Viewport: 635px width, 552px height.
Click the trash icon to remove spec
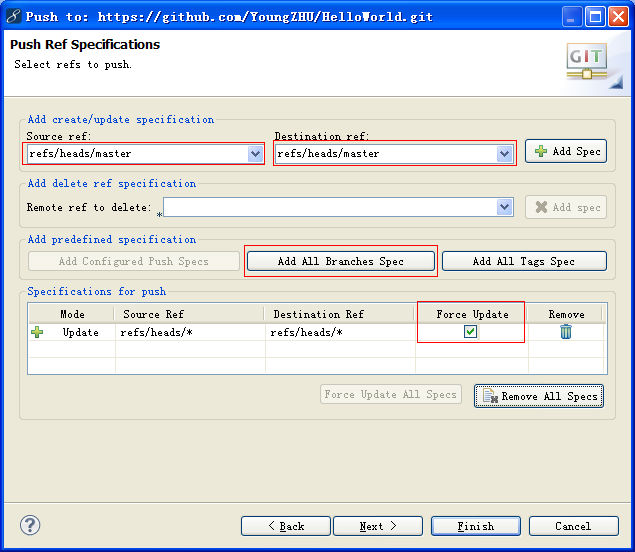point(566,332)
